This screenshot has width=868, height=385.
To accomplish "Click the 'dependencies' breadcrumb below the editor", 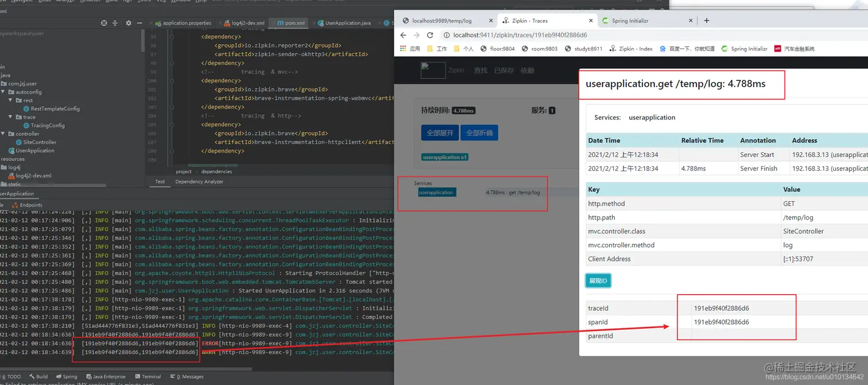I will click(216, 171).
